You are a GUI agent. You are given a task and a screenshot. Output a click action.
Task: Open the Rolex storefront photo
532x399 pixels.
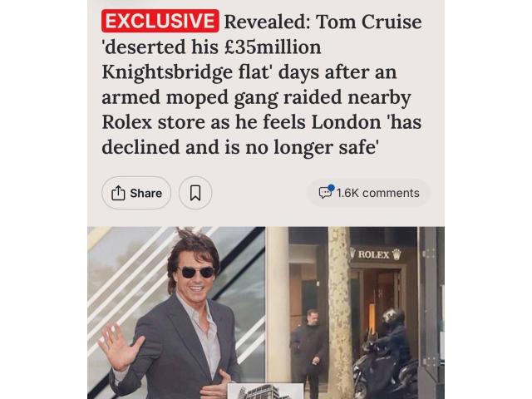pos(355,313)
